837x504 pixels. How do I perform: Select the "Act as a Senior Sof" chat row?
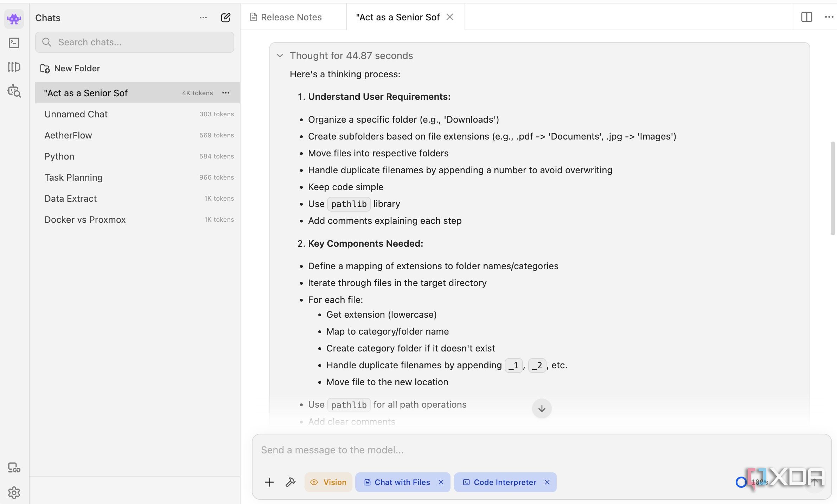pyautogui.click(x=138, y=93)
